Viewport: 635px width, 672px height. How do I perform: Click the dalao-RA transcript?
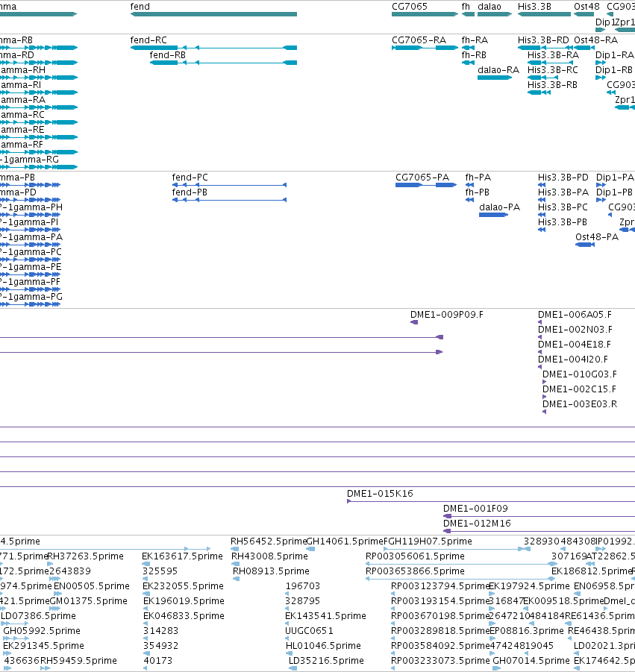pos(495,78)
